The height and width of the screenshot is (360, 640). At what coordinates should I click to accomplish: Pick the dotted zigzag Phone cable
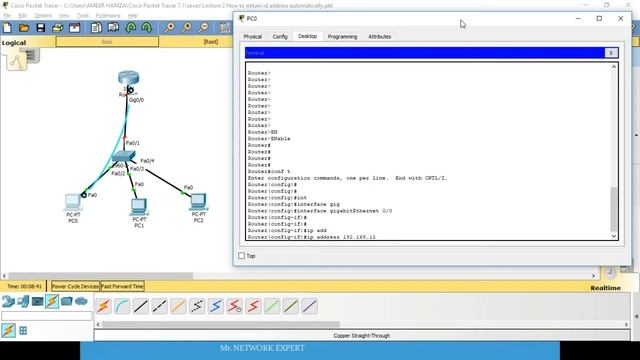coord(197,306)
